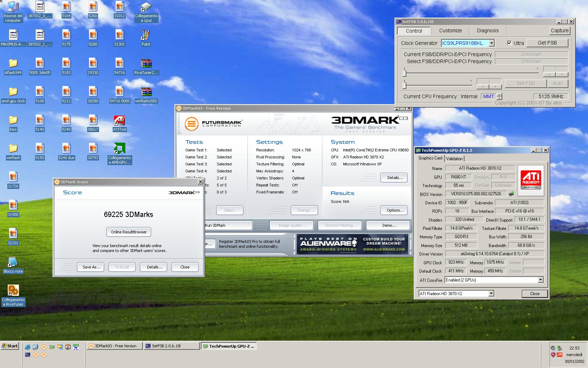
Task: Click the GPU-Z BIOS save chip icon
Action: coord(511,194)
